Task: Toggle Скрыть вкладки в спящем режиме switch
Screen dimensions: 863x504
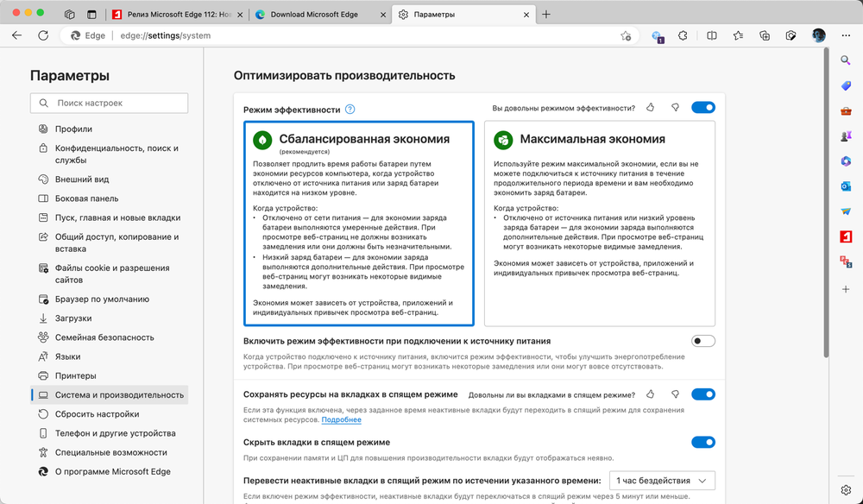Action: tap(703, 443)
